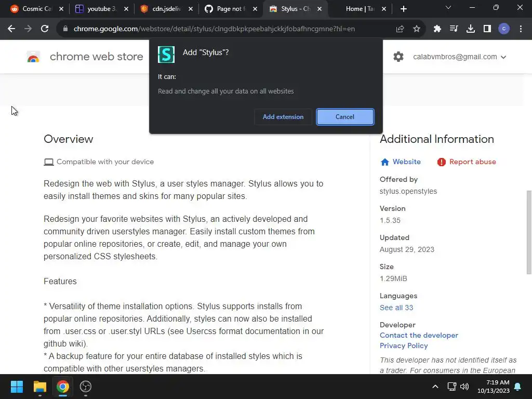532x399 pixels.
Task: Switch to the cdn.jsdelivr tab
Action: coord(161,9)
